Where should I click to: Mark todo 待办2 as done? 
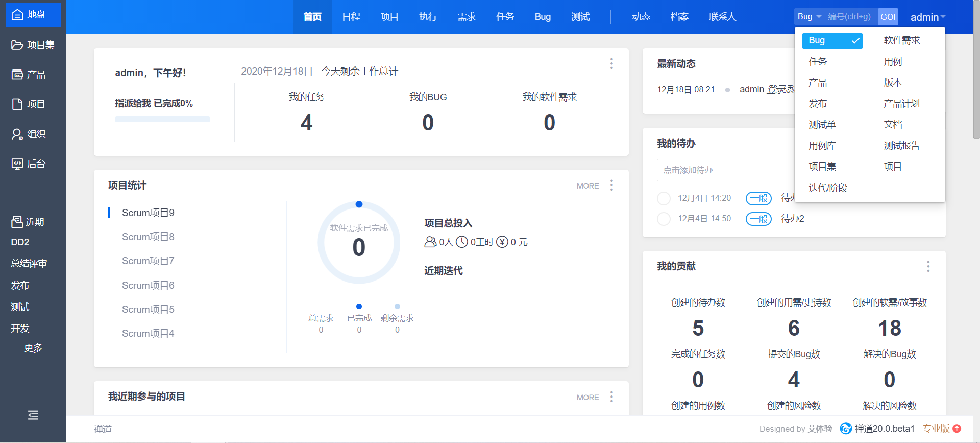click(664, 219)
